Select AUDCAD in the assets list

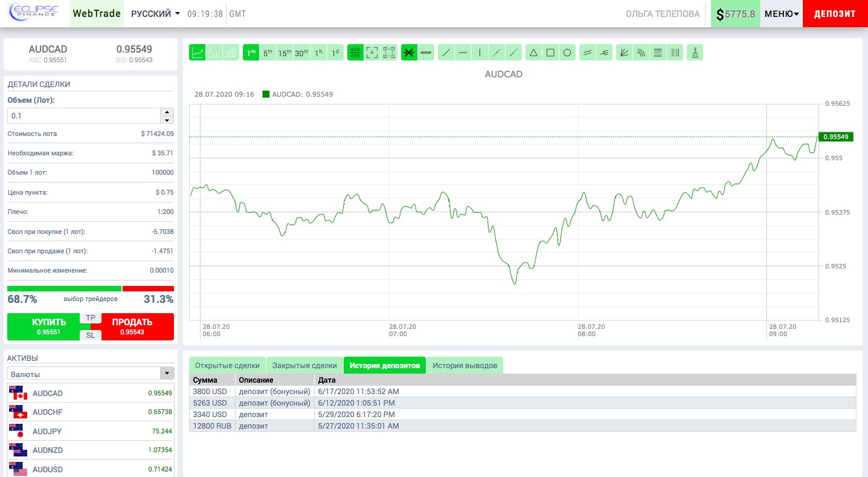91,393
